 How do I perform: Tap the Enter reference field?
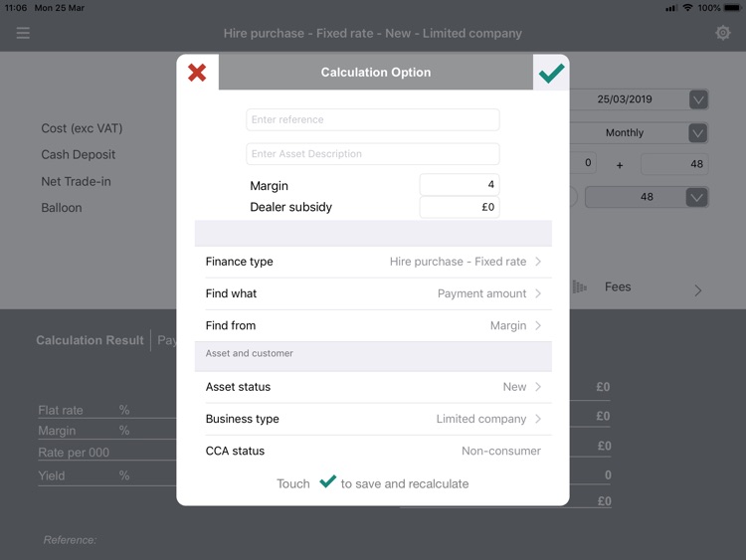coord(373,119)
